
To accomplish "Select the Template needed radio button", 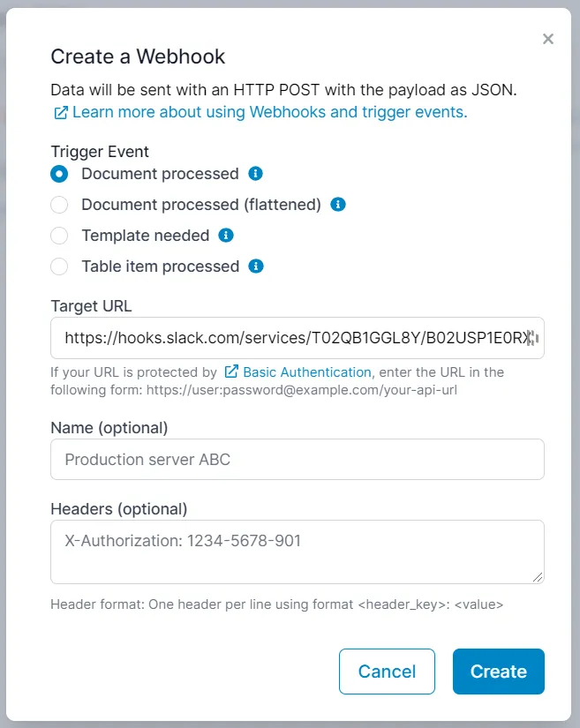I will [x=58, y=236].
